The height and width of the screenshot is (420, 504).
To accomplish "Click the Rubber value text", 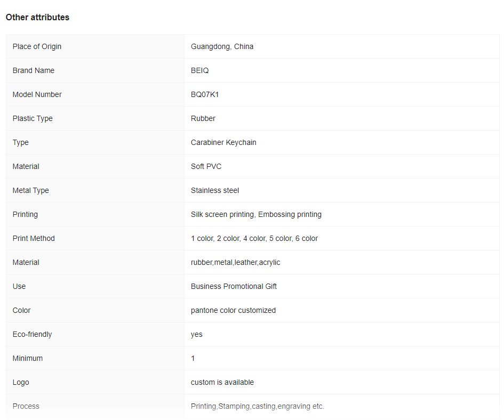I will pos(203,118).
